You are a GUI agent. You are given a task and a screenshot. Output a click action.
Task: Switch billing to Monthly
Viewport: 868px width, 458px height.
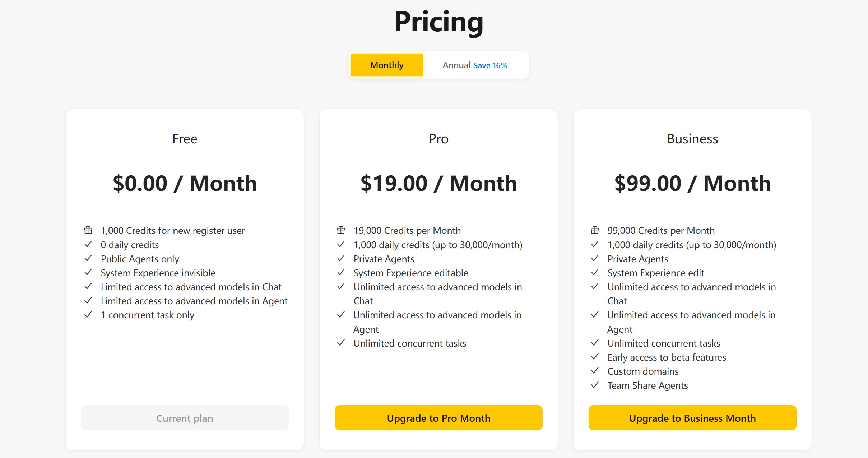click(x=387, y=65)
